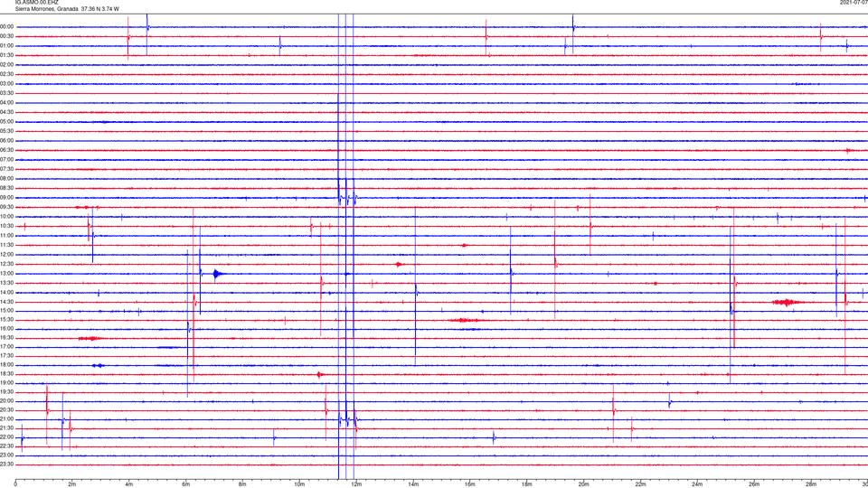Click the 19:00 row label
This screenshot has width=868, height=488.
7,383
